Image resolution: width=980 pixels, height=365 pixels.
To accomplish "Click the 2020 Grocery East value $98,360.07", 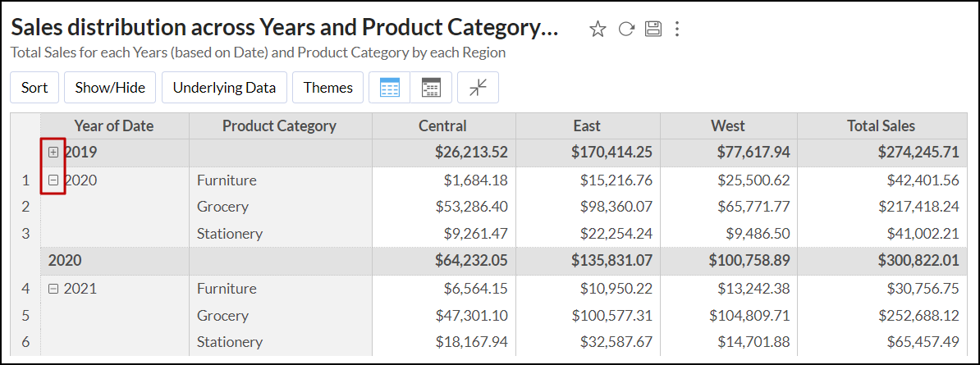I will 612,207.
